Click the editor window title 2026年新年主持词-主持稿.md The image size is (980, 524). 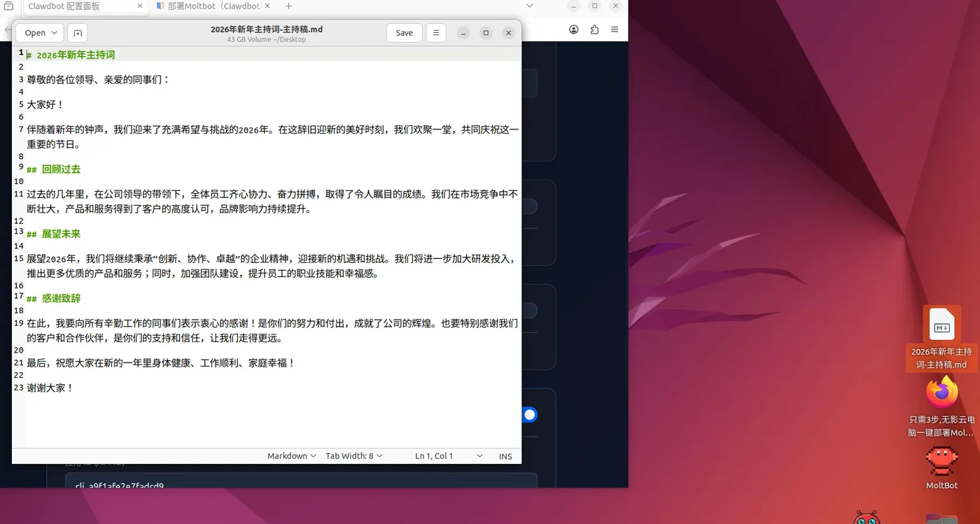[267, 29]
